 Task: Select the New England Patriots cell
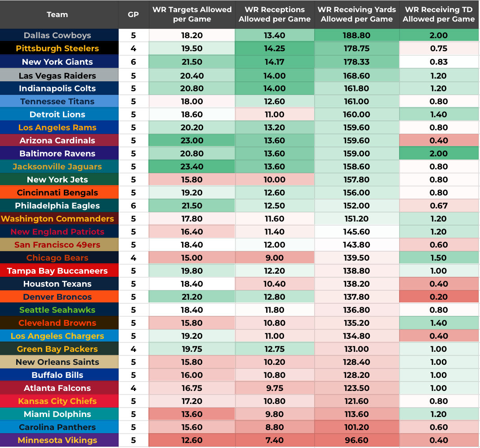pyautogui.click(x=59, y=232)
